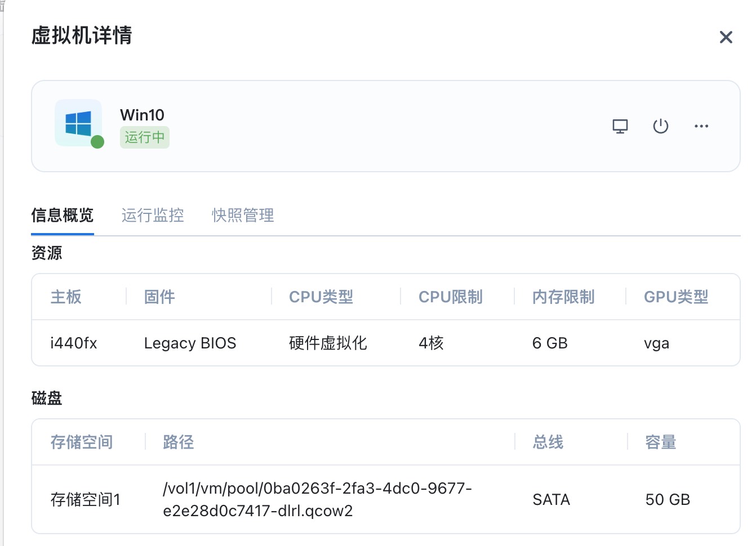The image size is (756, 546).
Task: Click the 存储空间1 cell
Action: click(x=85, y=499)
